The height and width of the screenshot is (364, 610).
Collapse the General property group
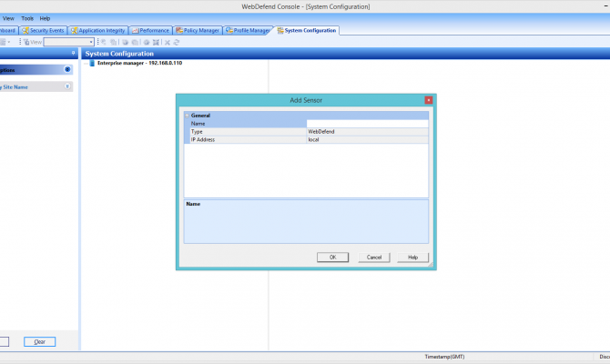point(188,116)
